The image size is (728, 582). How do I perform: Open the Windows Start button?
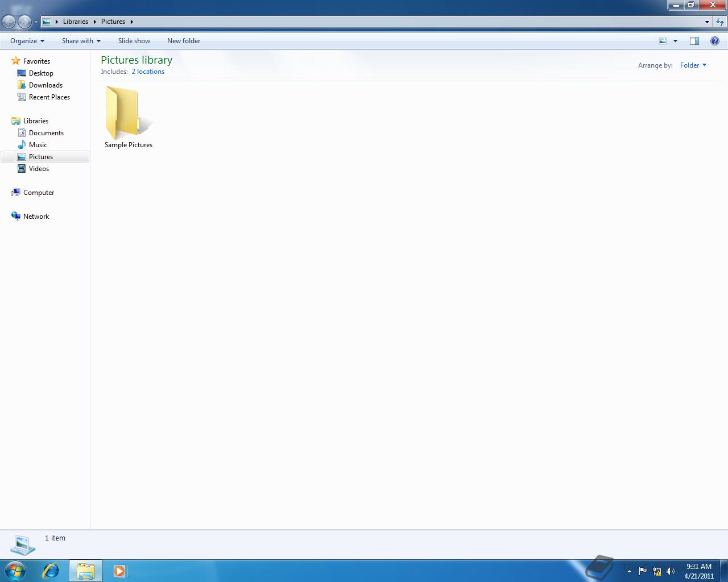click(15, 571)
